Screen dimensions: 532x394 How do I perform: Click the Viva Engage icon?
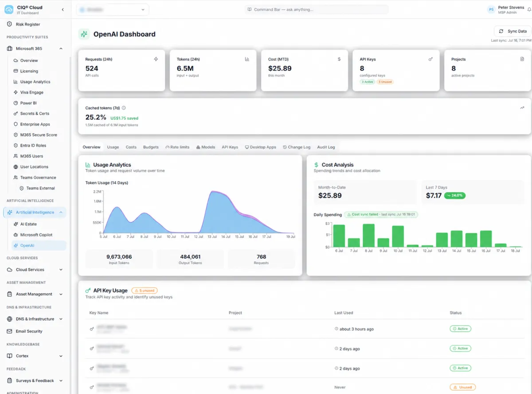click(16, 92)
